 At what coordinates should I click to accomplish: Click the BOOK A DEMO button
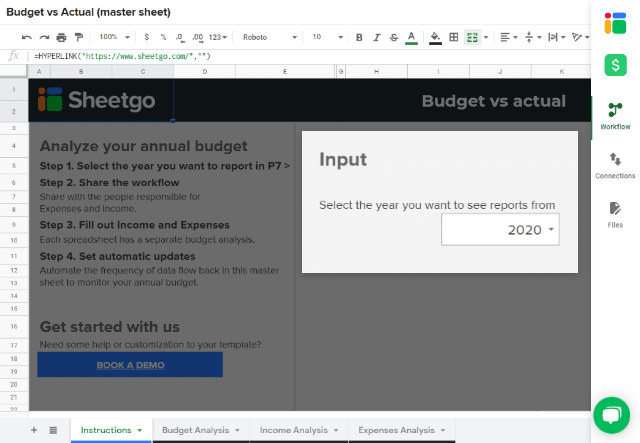click(130, 365)
